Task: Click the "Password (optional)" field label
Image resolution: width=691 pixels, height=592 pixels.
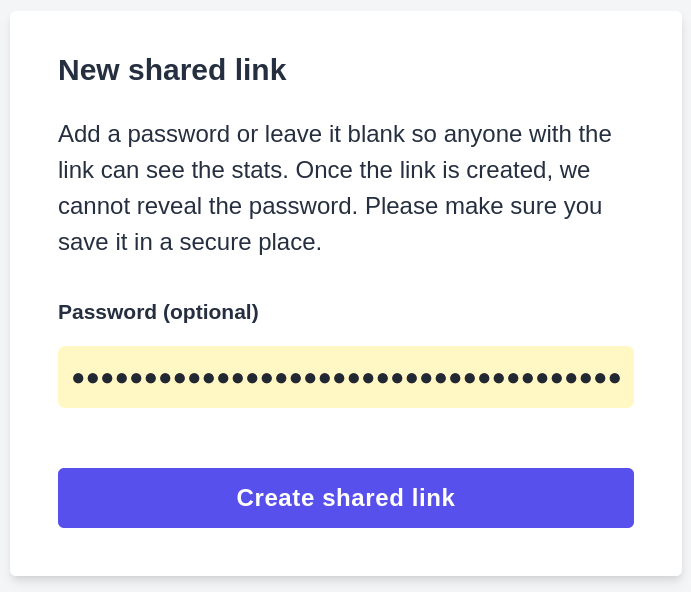Action: (158, 312)
